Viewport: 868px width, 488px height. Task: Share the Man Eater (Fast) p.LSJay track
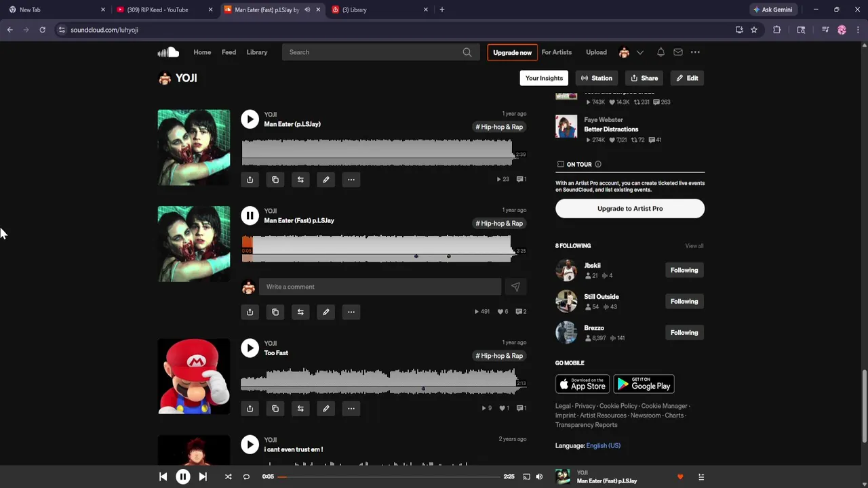coord(250,312)
